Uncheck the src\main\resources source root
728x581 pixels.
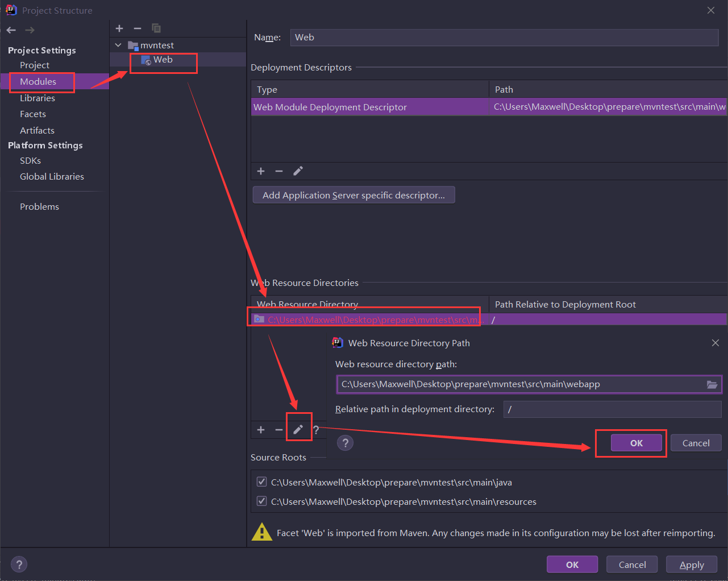point(262,501)
